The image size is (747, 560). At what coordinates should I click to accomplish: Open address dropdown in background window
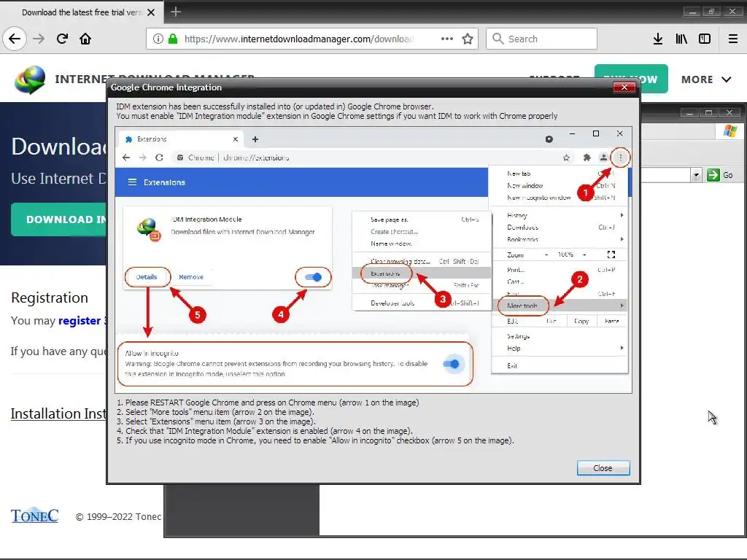pyautogui.click(x=697, y=175)
